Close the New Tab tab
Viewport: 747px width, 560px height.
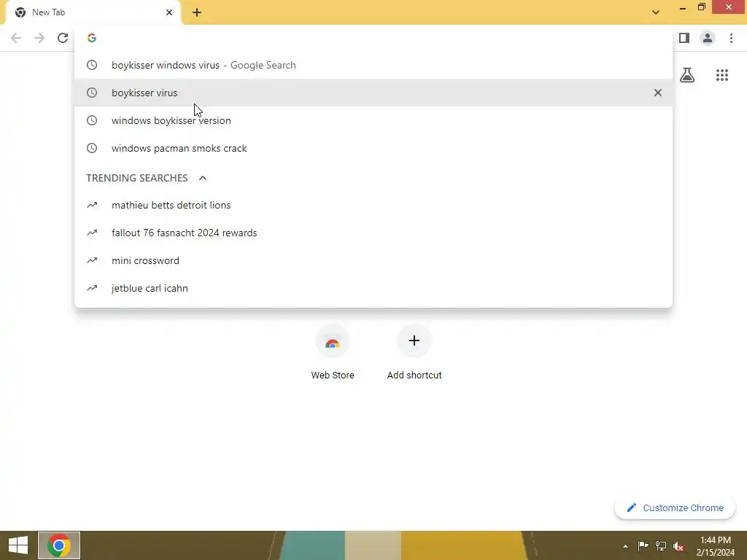tap(169, 12)
